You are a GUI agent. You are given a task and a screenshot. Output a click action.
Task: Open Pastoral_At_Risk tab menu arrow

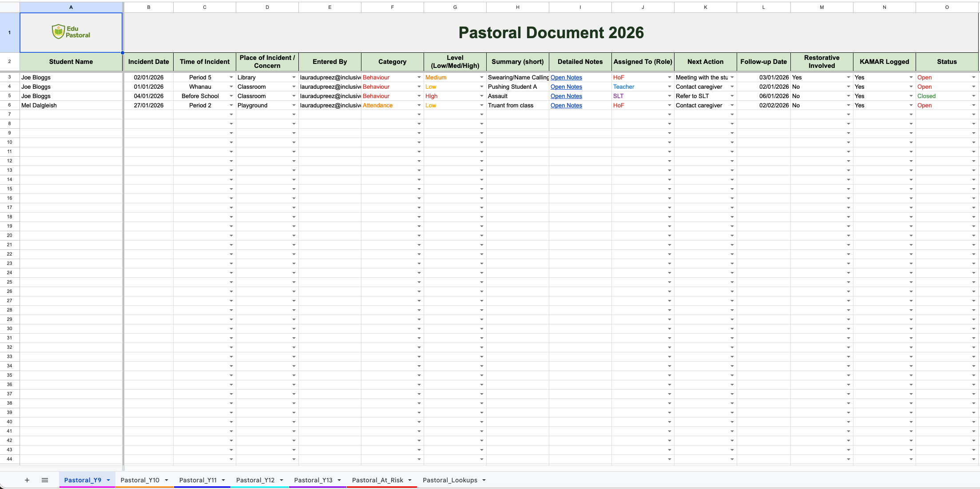410,480
